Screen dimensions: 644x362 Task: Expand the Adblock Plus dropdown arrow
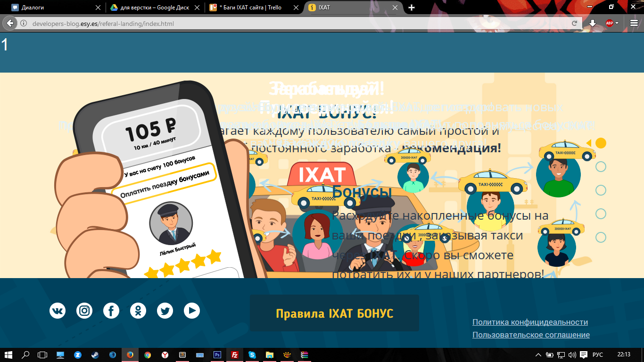[x=617, y=23]
